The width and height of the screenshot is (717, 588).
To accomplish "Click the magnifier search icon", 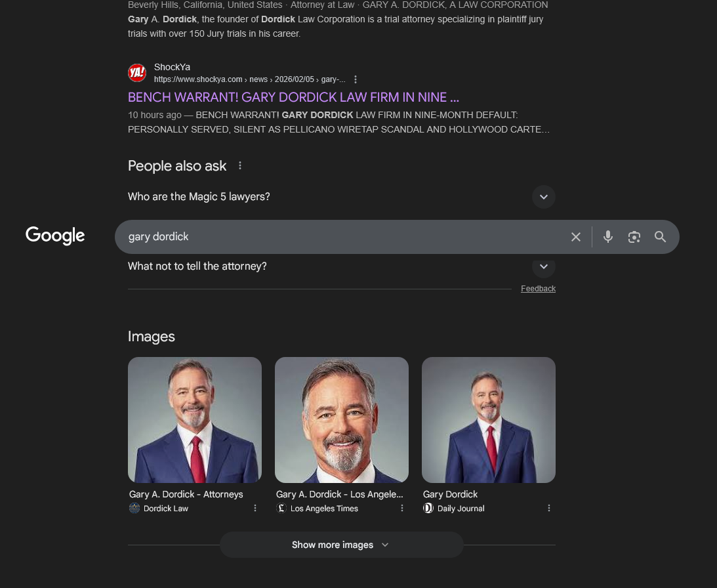I will click(x=660, y=237).
